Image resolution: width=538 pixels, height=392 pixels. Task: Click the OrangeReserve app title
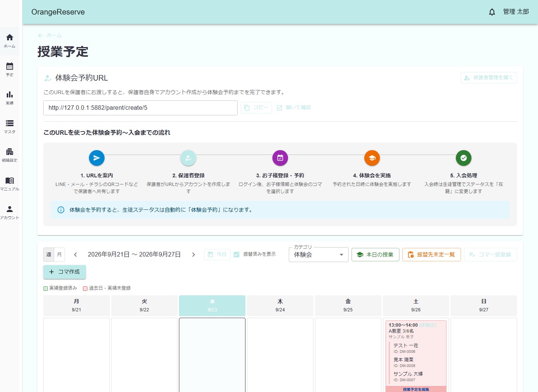coord(58,12)
